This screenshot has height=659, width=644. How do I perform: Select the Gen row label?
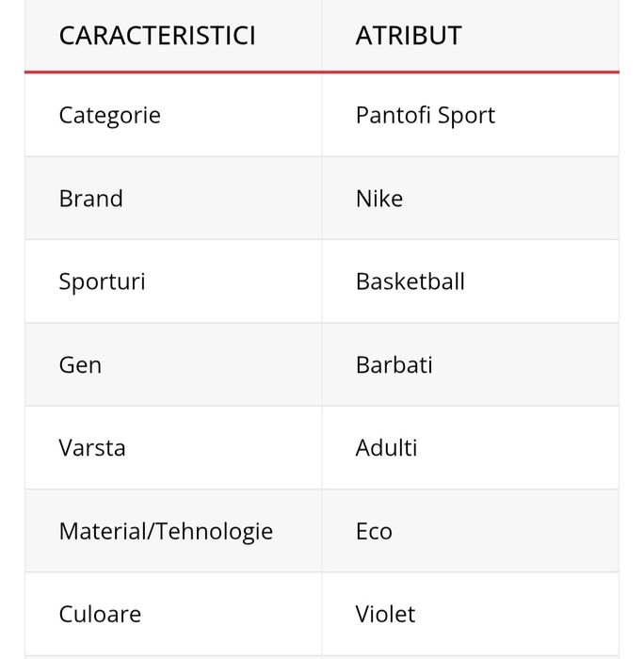click(80, 365)
